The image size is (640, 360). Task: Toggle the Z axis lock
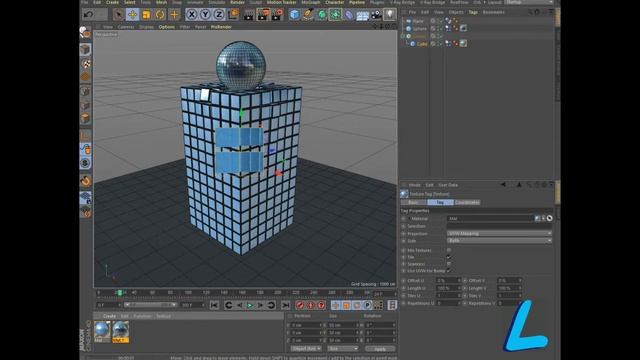click(x=219, y=15)
